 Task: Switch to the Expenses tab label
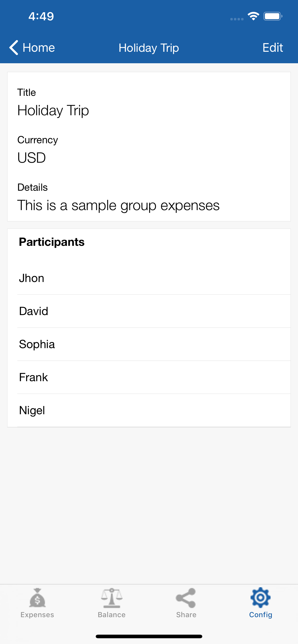click(37, 615)
